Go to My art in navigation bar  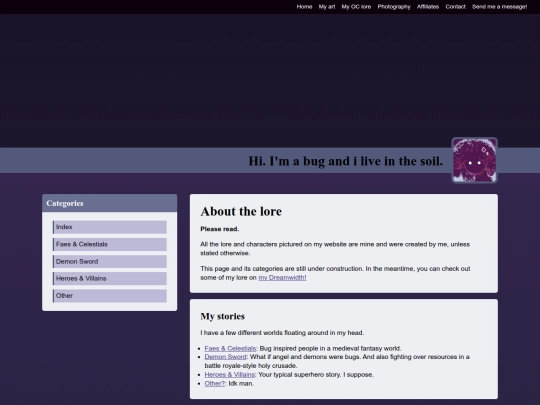point(326,7)
